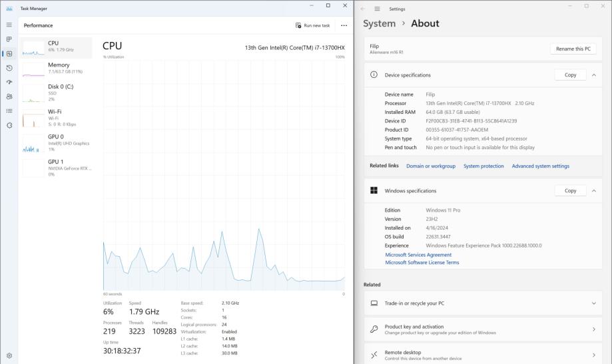Switch to the Processes page icon
Image resolution: width=612 pixels, height=364 pixels.
tap(9, 39)
